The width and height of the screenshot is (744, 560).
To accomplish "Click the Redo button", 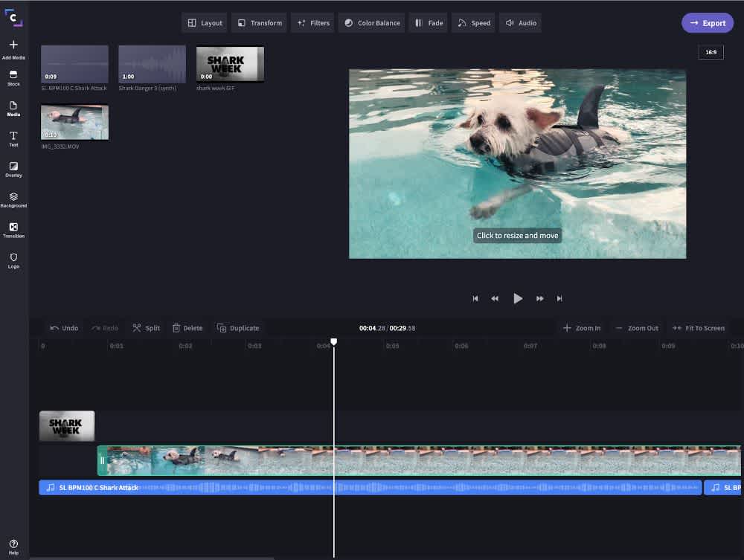I will (105, 328).
